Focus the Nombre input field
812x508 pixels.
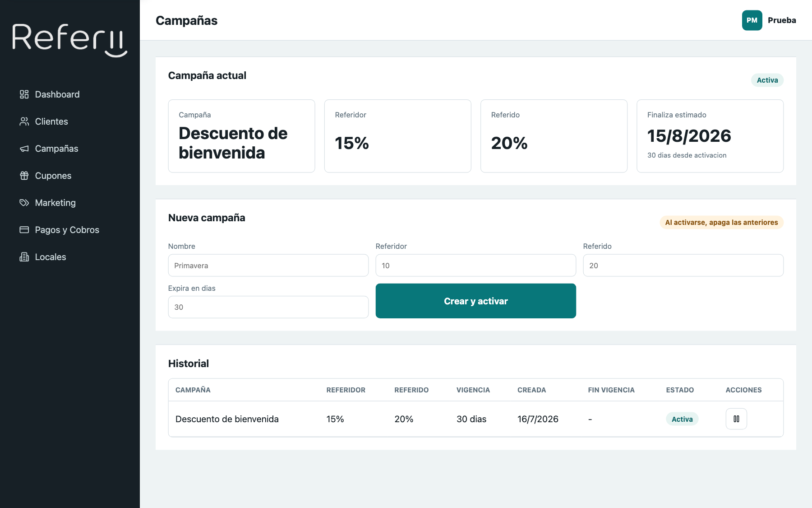(268, 266)
